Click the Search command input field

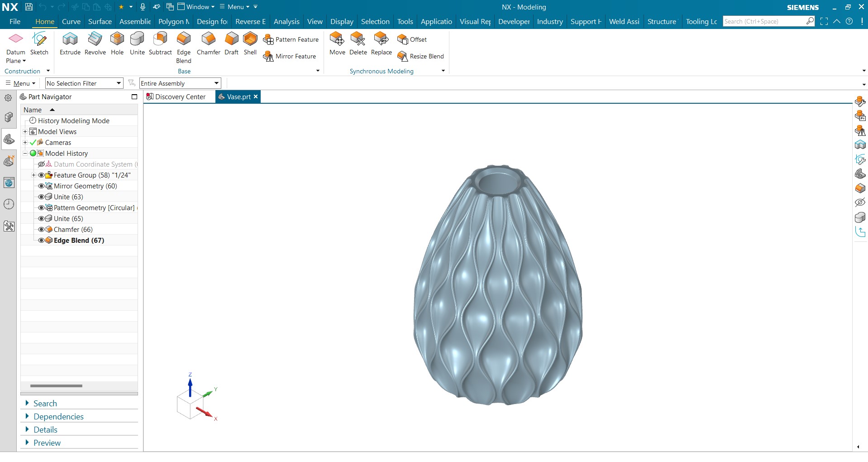coord(764,21)
